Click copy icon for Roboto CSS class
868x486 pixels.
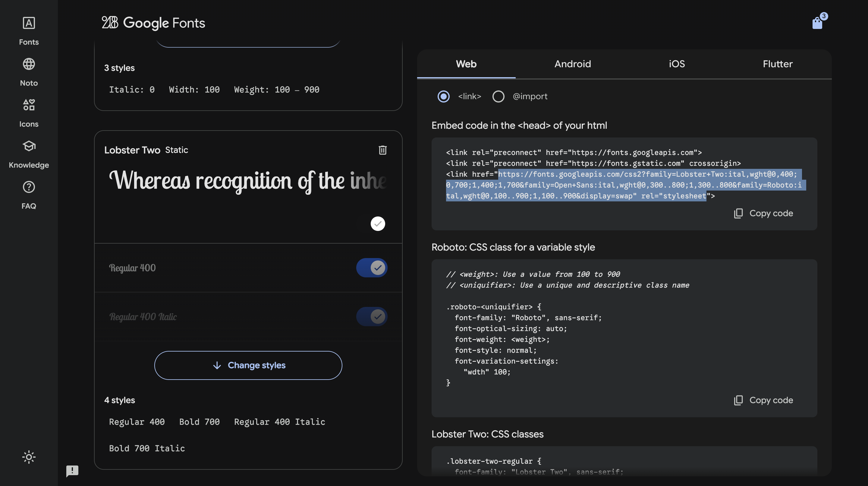pyautogui.click(x=738, y=400)
